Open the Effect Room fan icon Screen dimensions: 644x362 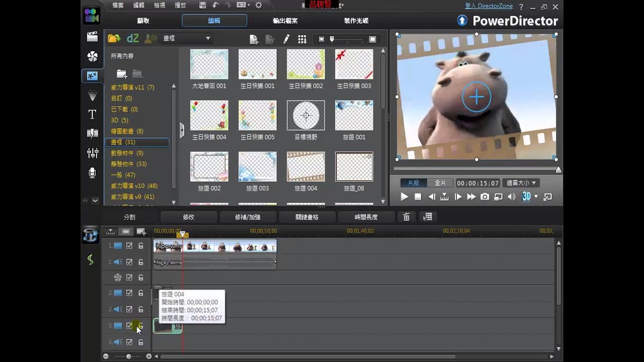point(92,56)
